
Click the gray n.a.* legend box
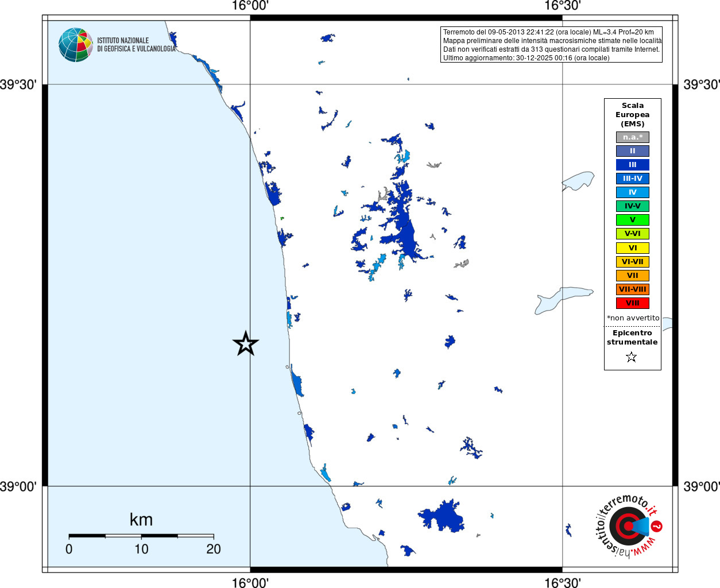(633, 137)
